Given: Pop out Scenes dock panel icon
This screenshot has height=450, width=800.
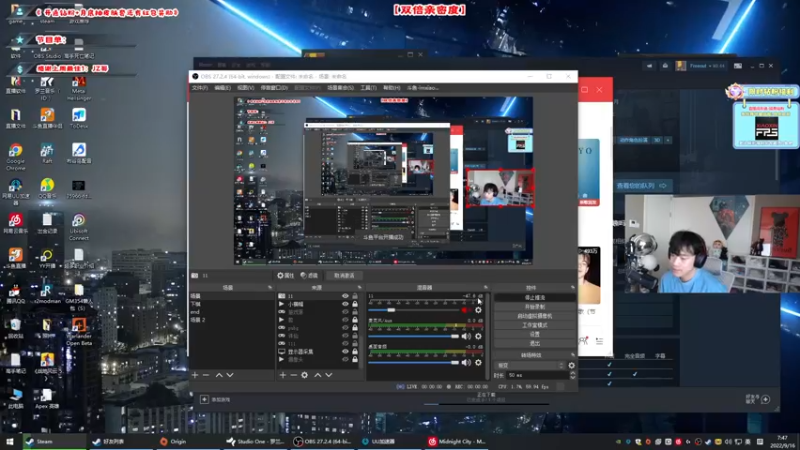Looking at the screenshot, I should pyautogui.click(x=270, y=288).
